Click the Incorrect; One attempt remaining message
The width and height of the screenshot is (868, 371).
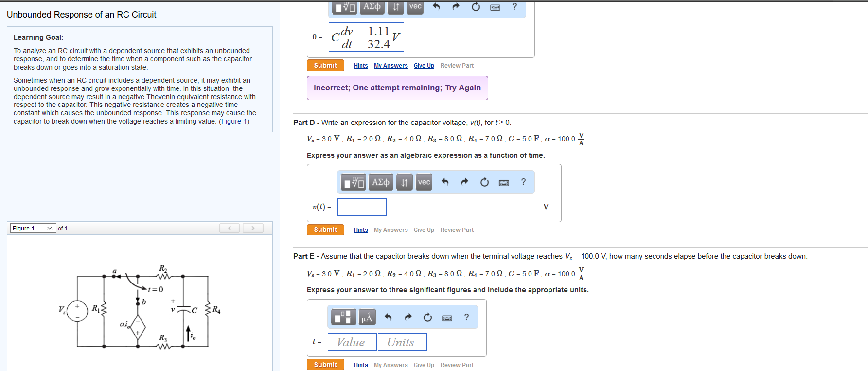point(397,88)
